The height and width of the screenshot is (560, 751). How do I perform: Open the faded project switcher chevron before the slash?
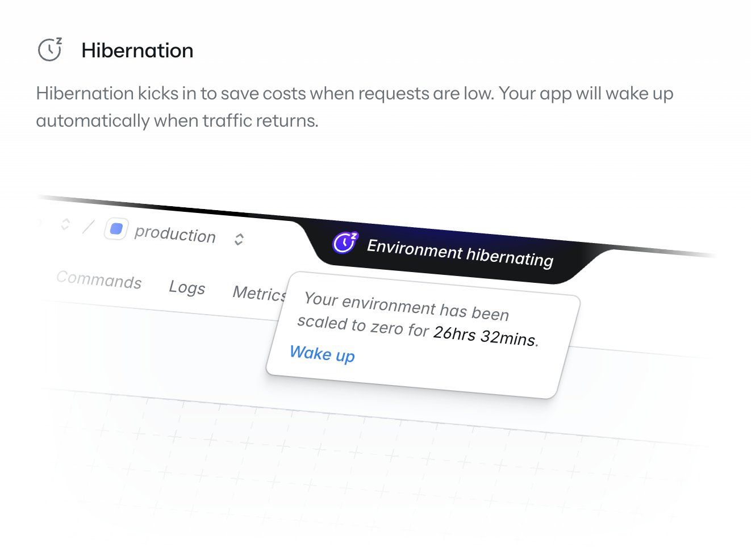65,224
